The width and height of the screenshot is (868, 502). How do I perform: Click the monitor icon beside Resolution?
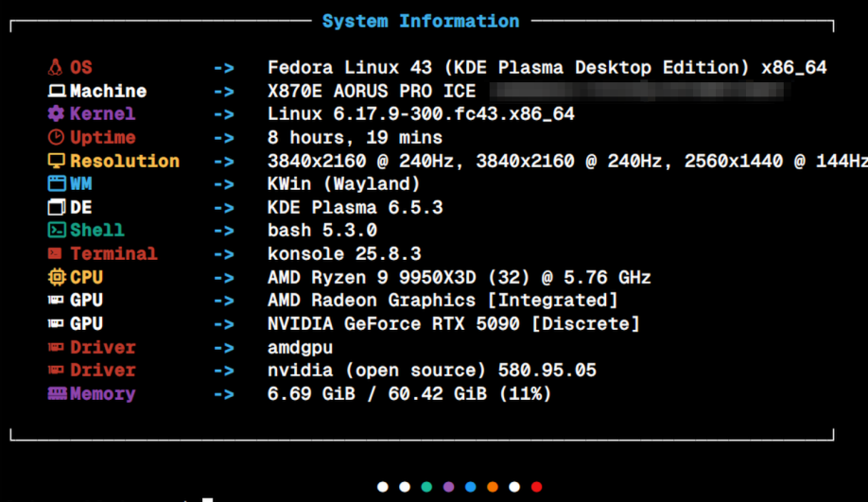tap(57, 161)
